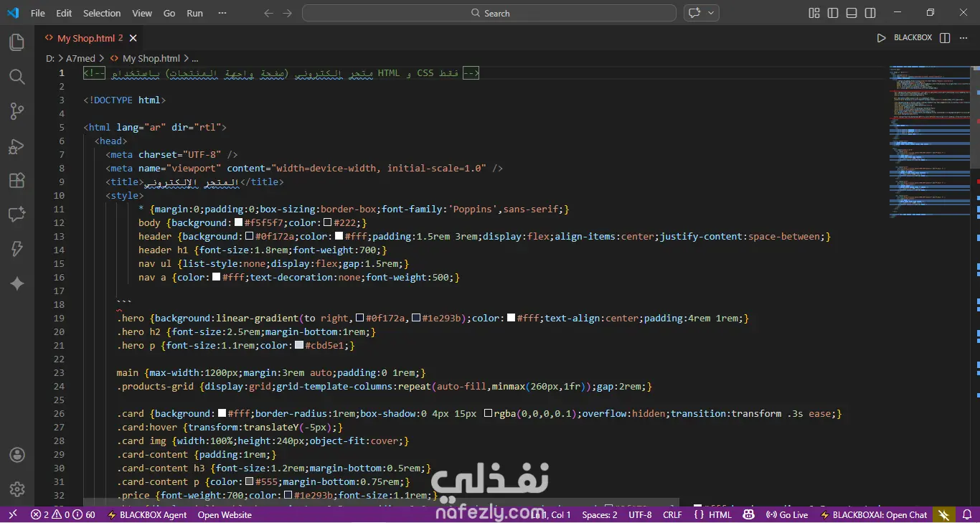
Task: Click the robot face icon in status bar
Action: (x=748, y=514)
